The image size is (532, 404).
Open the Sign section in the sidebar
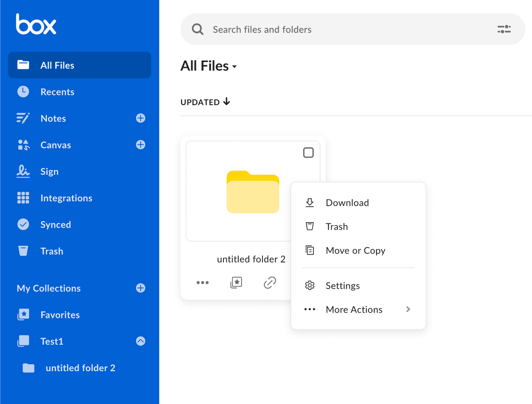tap(50, 171)
